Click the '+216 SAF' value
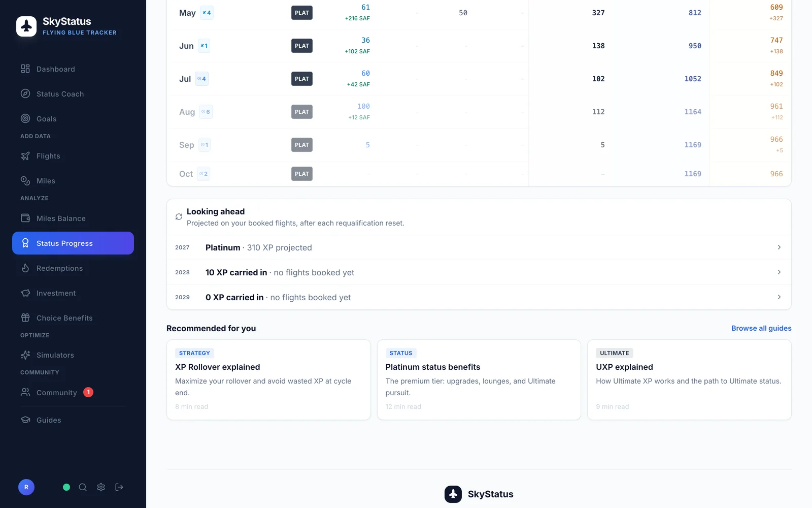This screenshot has height=508, width=812. point(357,18)
